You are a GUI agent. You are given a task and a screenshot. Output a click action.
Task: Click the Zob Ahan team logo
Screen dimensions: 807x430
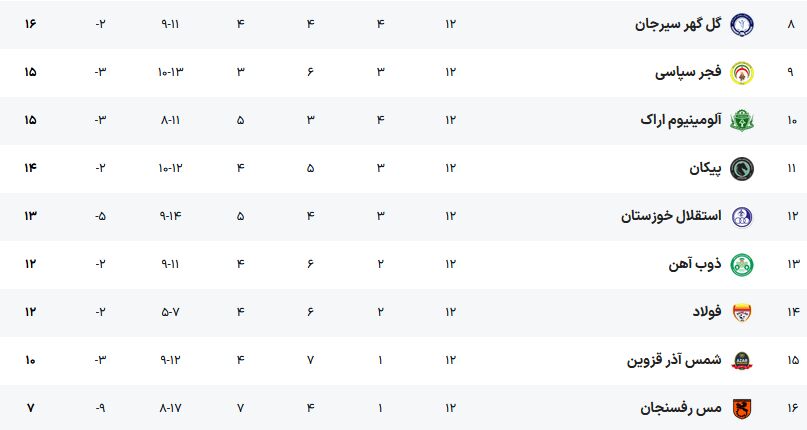tap(741, 264)
